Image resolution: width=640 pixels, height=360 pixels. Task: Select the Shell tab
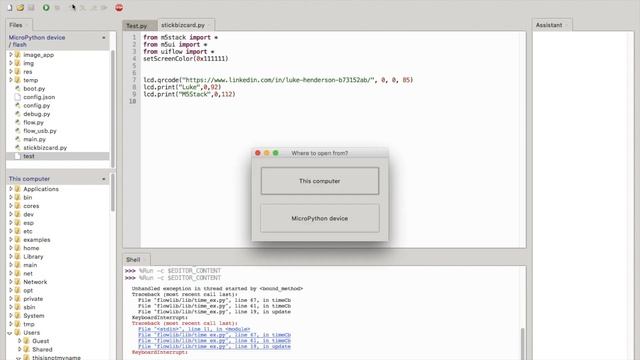coord(136,260)
